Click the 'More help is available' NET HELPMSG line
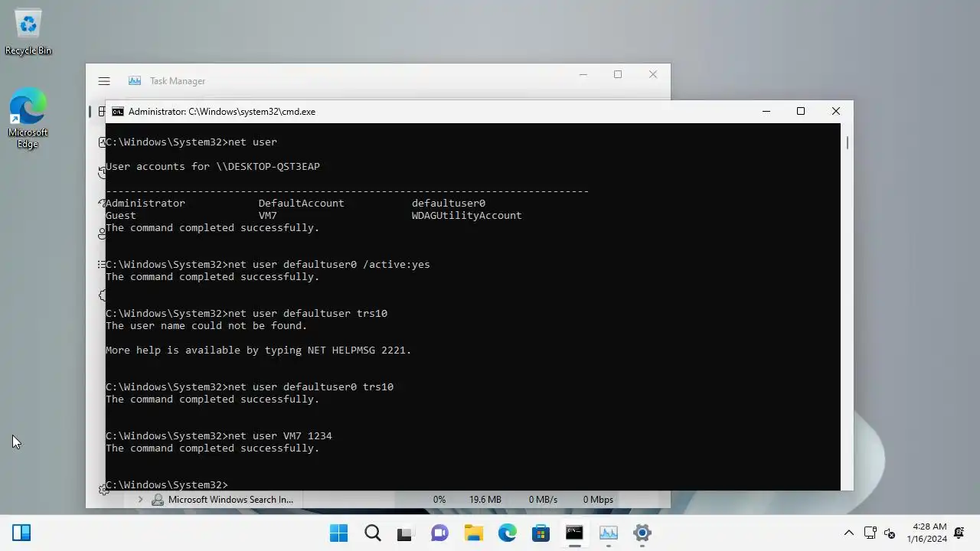This screenshot has height=551, width=980. click(259, 350)
